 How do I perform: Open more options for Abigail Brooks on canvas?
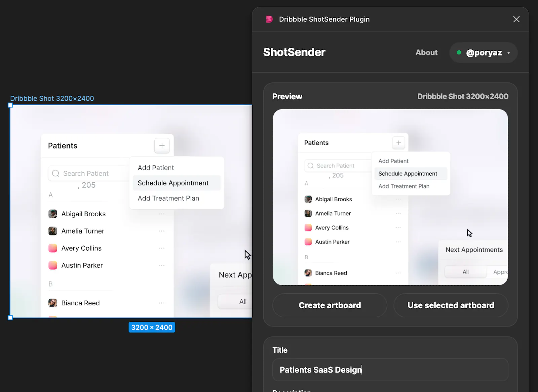tap(161, 214)
